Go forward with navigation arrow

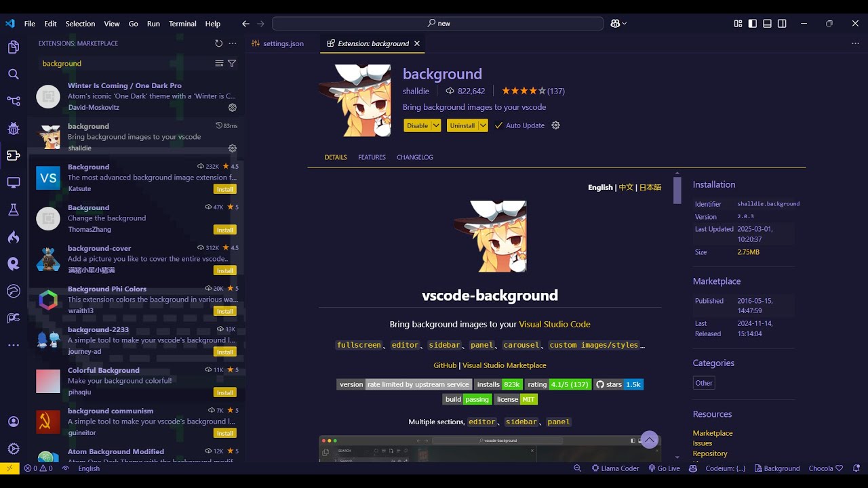click(260, 23)
